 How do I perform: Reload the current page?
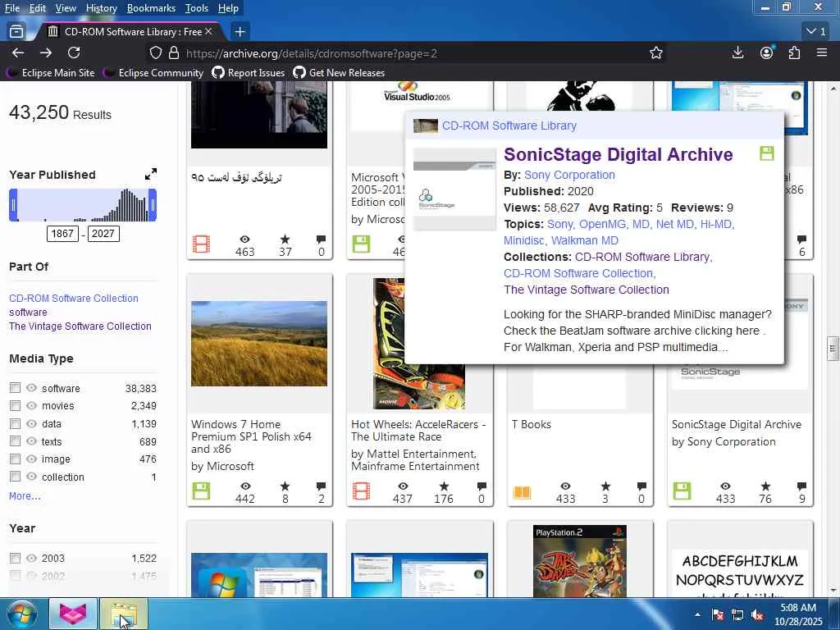coord(74,52)
